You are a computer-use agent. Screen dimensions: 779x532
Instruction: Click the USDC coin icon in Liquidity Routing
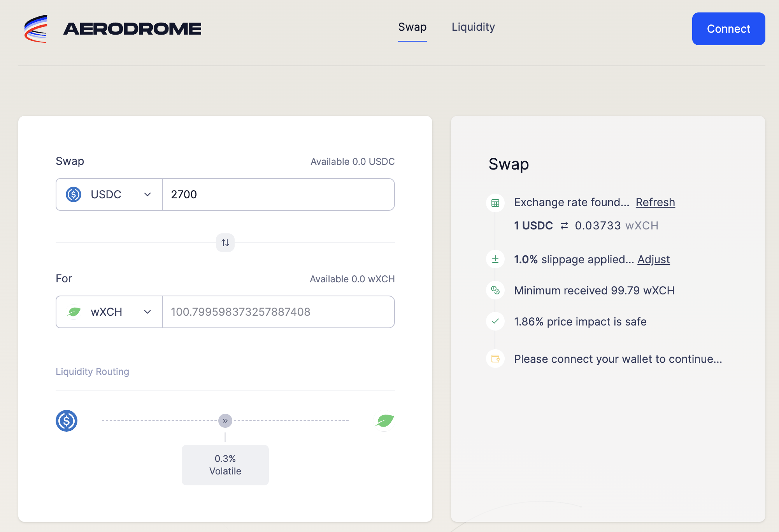pyautogui.click(x=67, y=421)
